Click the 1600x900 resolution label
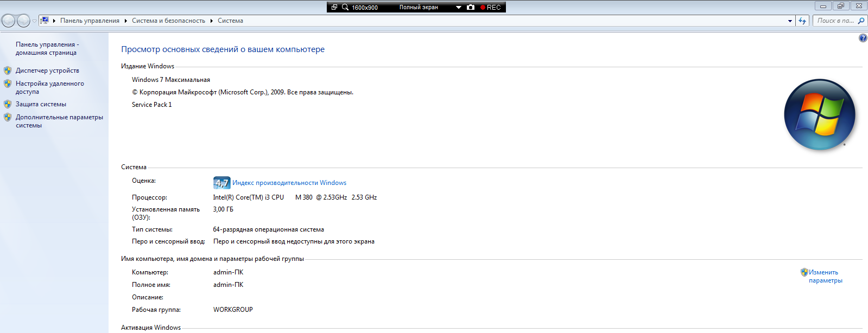 [365, 8]
